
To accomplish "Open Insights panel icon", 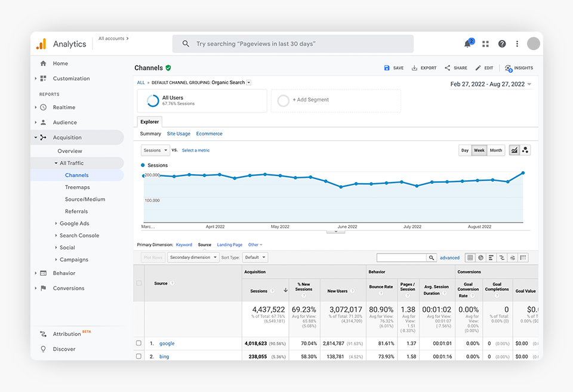I will [x=509, y=68].
